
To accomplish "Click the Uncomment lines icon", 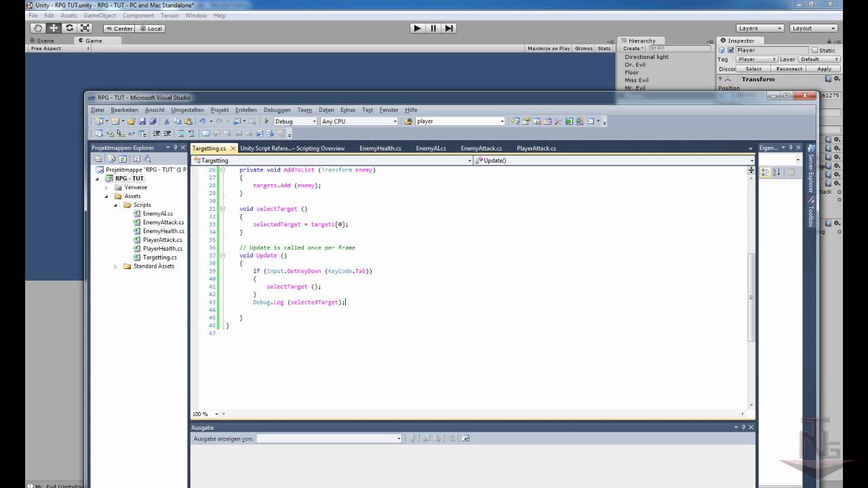I will [191, 134].
